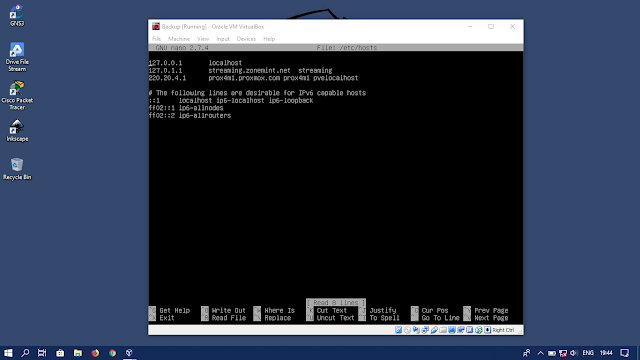Click the VirtualBox icon in window title bar
This screenshot has width=640, height=360.
(x=156, y=27)
